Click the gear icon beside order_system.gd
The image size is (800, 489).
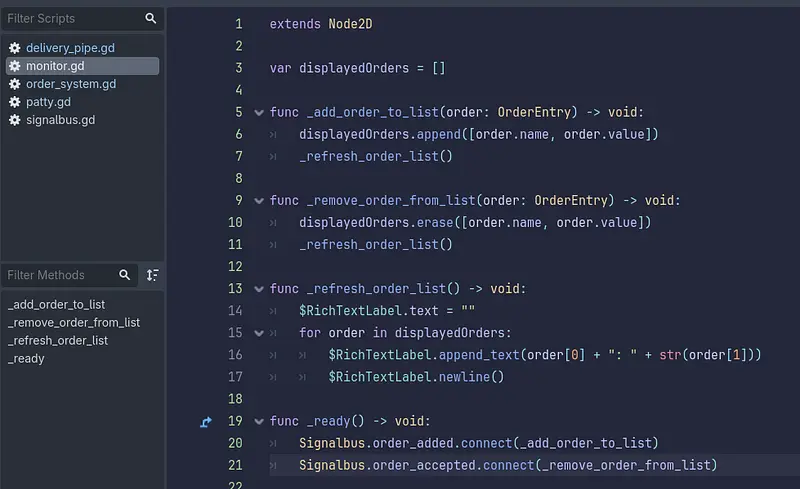(x=14, y=84)
